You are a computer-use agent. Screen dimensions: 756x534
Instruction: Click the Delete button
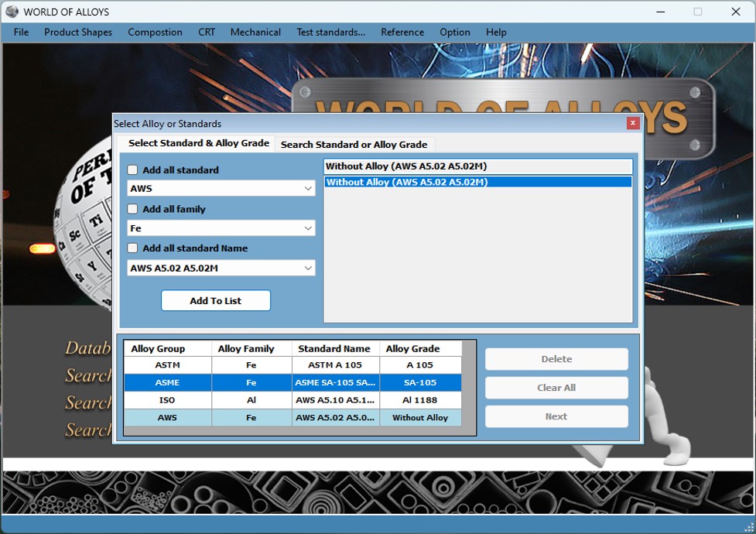tap(556, 359)
